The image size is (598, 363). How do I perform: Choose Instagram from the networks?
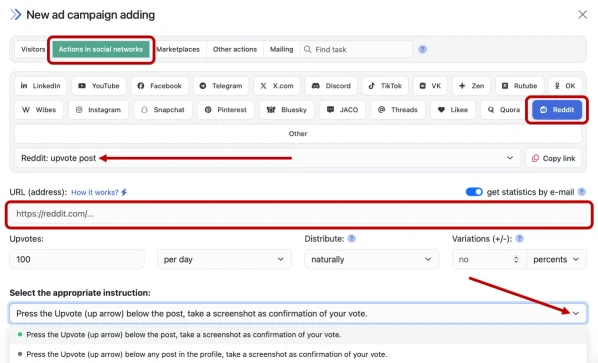[98, 110]
